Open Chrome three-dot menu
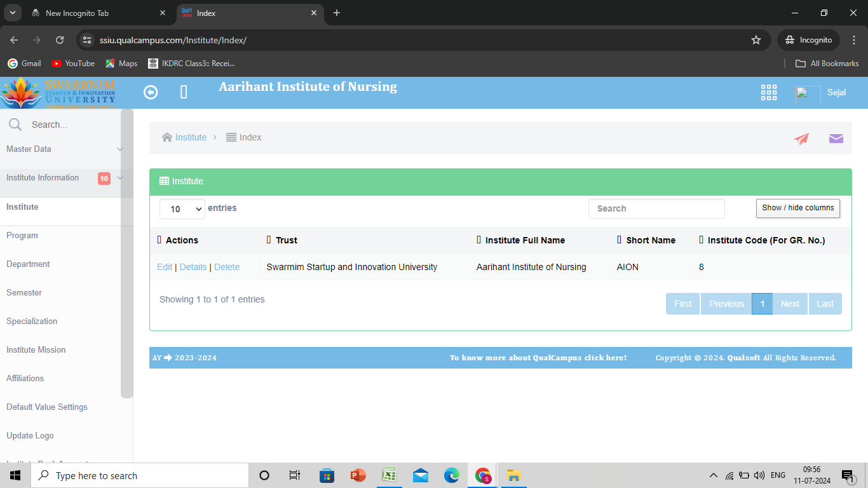The height and width of the screenshot is (488, 868). pos(854,40)
